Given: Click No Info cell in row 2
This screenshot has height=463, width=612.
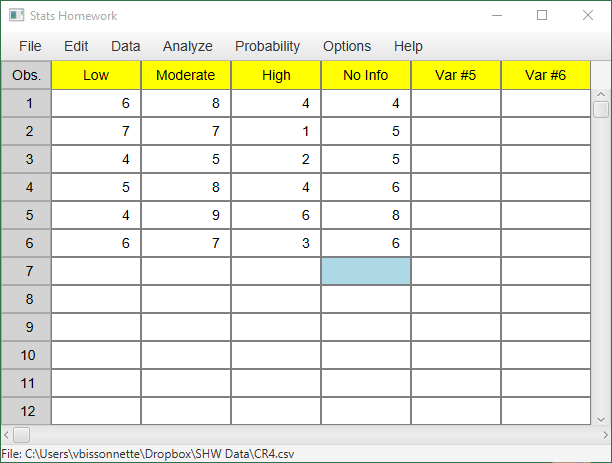Looking at the screenshot, I should coord(366,131).
